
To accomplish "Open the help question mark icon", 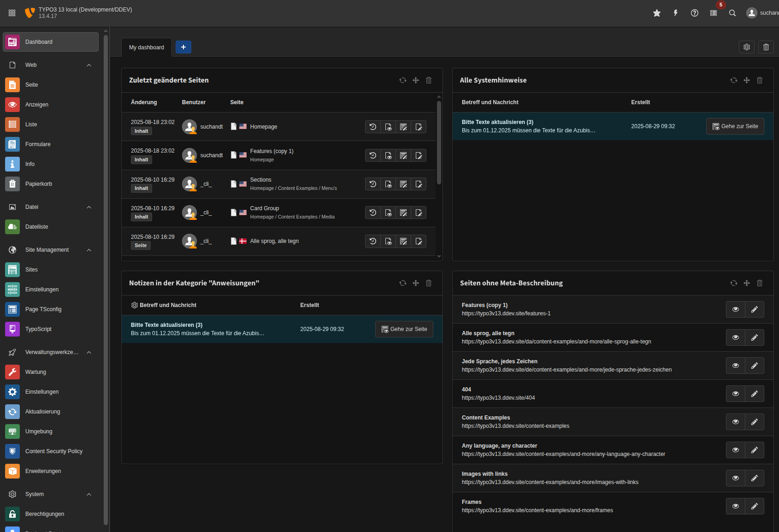I will [695, 13].
